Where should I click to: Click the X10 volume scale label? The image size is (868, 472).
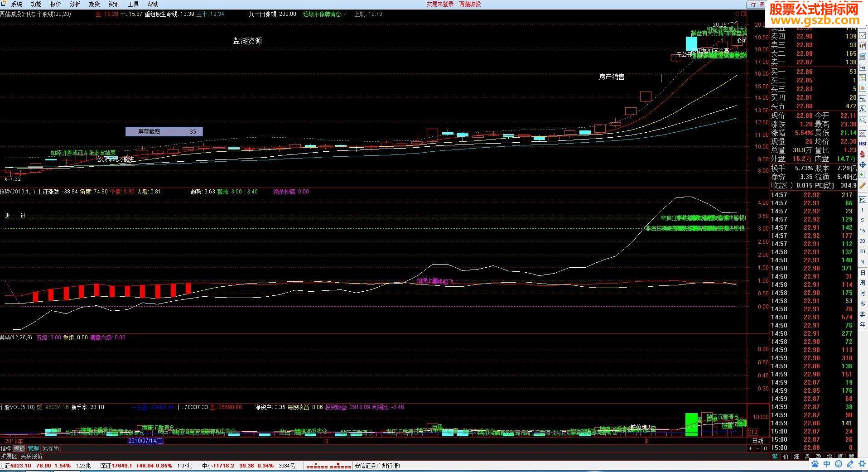(752, 432)
